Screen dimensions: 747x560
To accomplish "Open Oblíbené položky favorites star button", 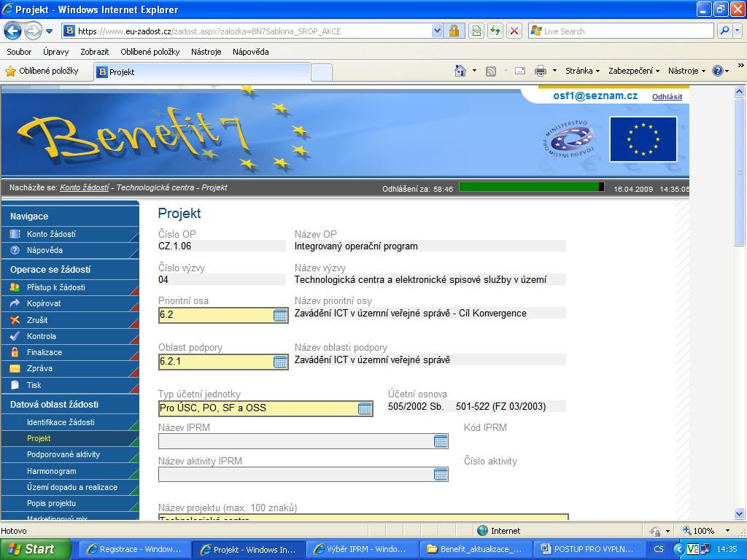I will pos(42,71).
